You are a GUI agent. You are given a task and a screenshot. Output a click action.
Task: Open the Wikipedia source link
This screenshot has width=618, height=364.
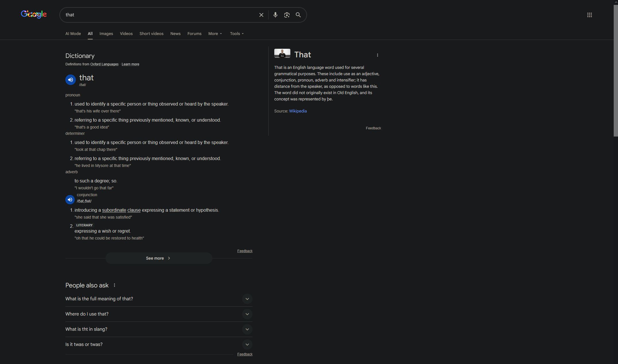point(298,111)
